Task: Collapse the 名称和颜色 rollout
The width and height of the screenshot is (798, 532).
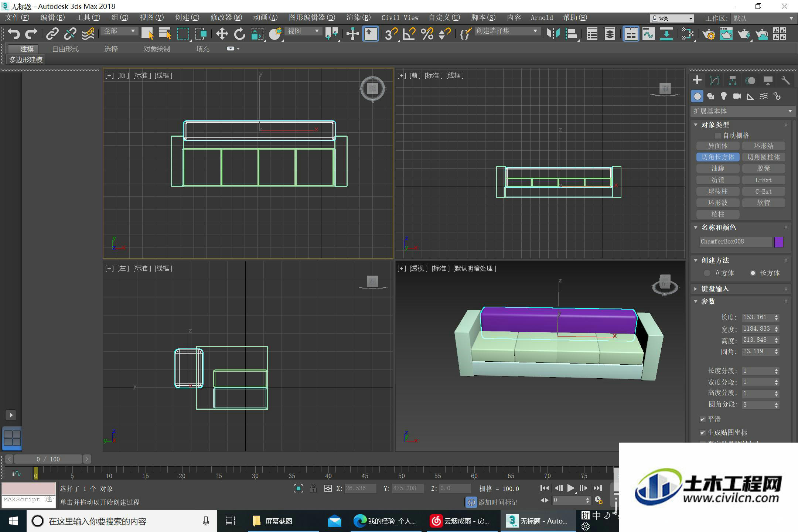Action: tap(696, 228)
